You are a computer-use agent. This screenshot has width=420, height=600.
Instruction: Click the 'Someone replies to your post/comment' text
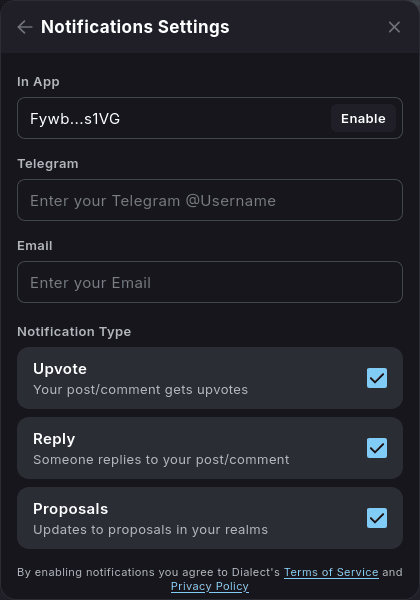161,460
